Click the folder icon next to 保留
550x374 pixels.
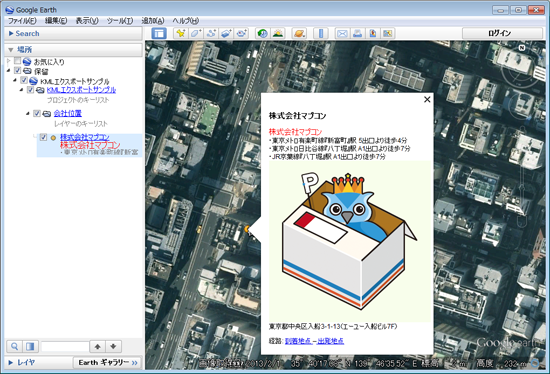click(27, 71)
